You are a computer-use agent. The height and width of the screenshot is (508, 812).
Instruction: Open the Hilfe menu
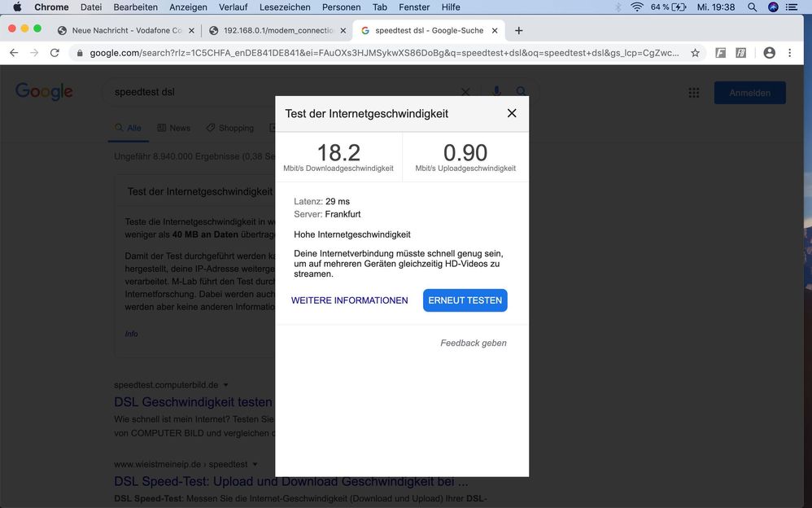[451, 7]
